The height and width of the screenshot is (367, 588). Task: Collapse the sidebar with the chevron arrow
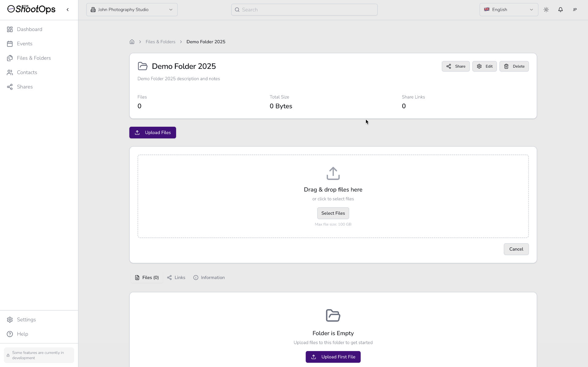[68, 10]
